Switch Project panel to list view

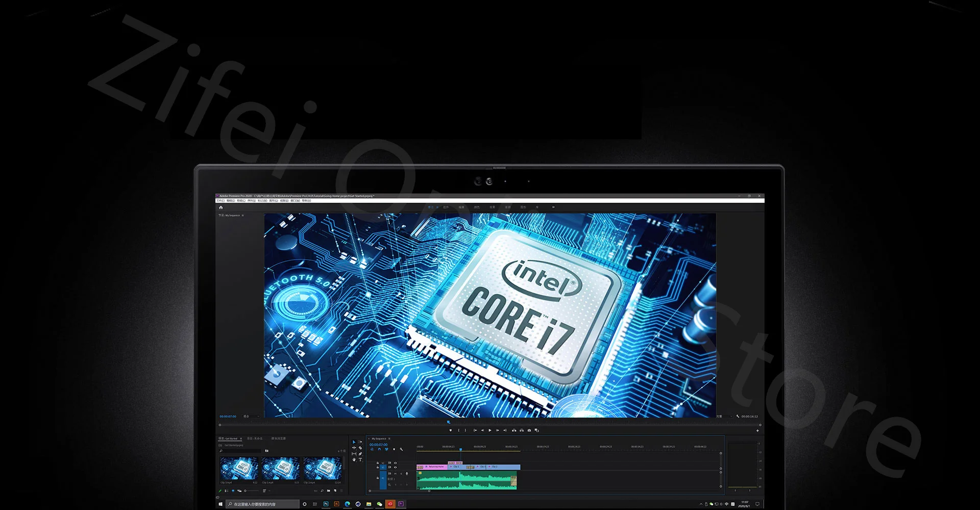[227, 491]
